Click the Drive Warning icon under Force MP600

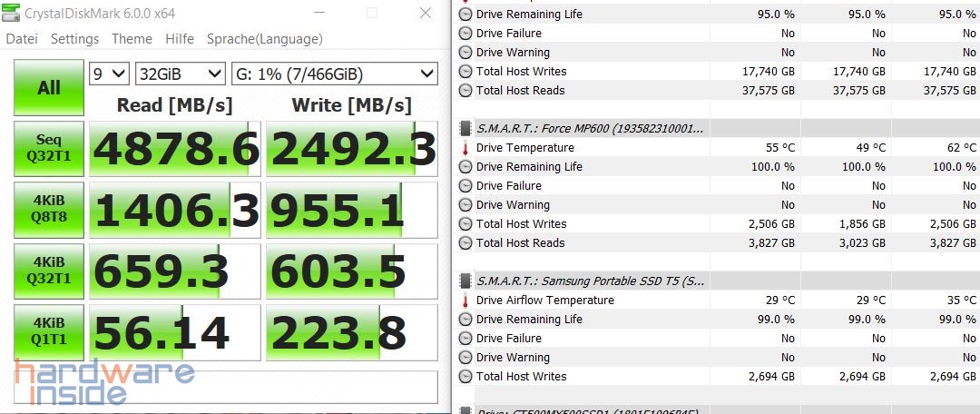465,205
